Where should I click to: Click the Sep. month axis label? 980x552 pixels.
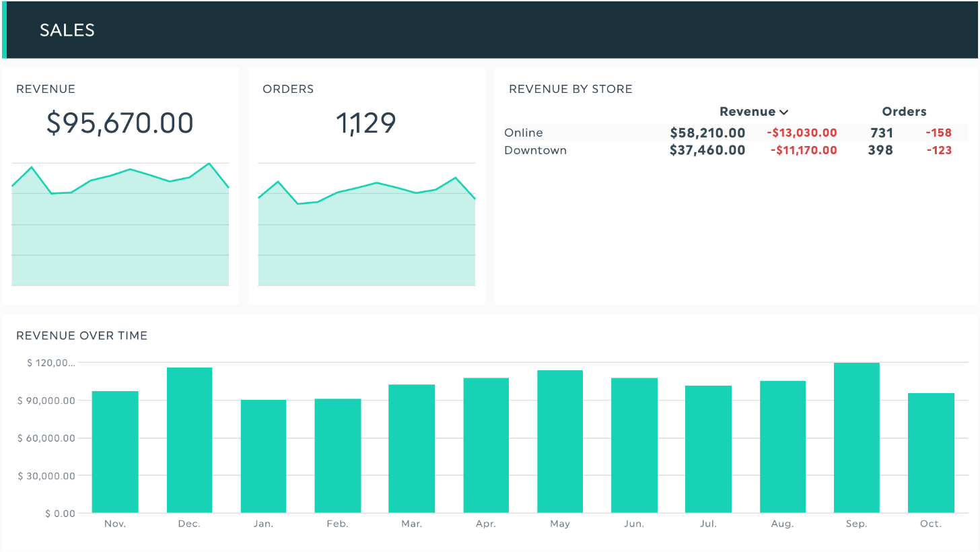point(856,524)
